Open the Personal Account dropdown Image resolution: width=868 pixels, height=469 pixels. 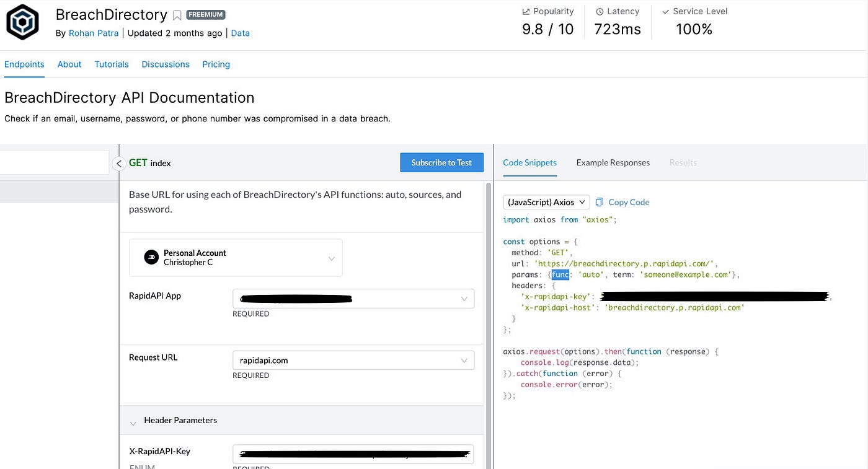(236, 258)
